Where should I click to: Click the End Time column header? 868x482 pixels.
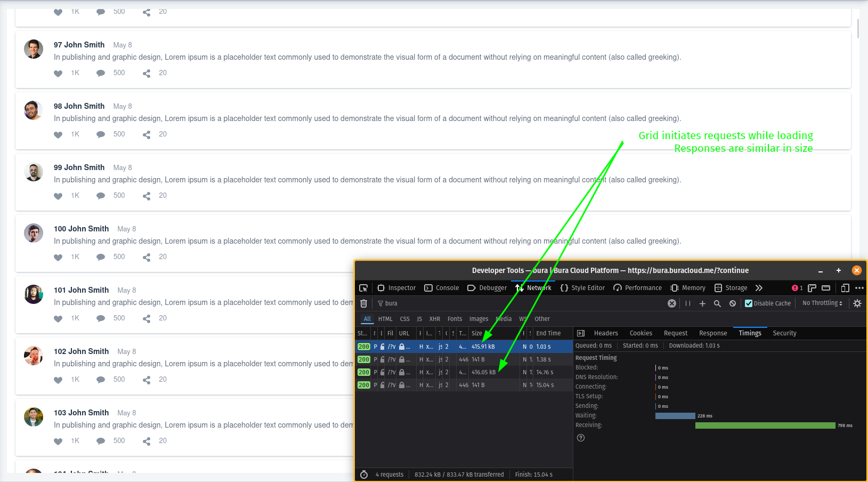(548, 333)
